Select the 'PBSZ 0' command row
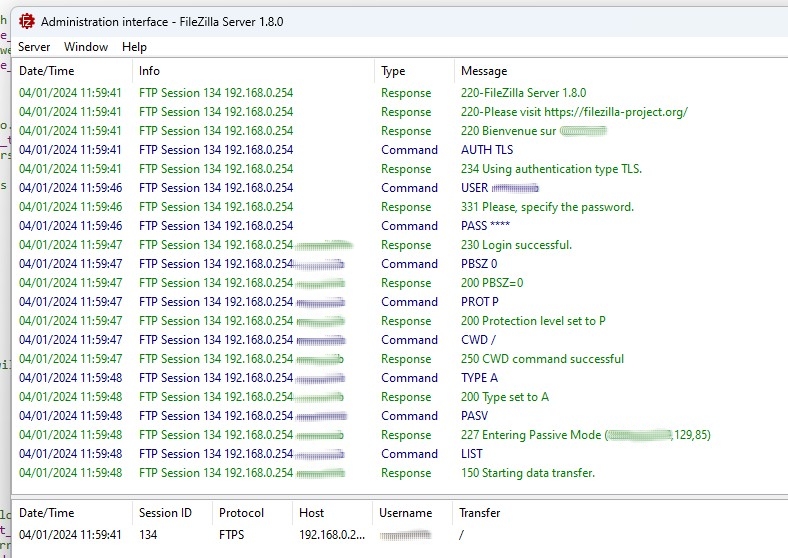The image size is (788, 558). tap(479, 264)
